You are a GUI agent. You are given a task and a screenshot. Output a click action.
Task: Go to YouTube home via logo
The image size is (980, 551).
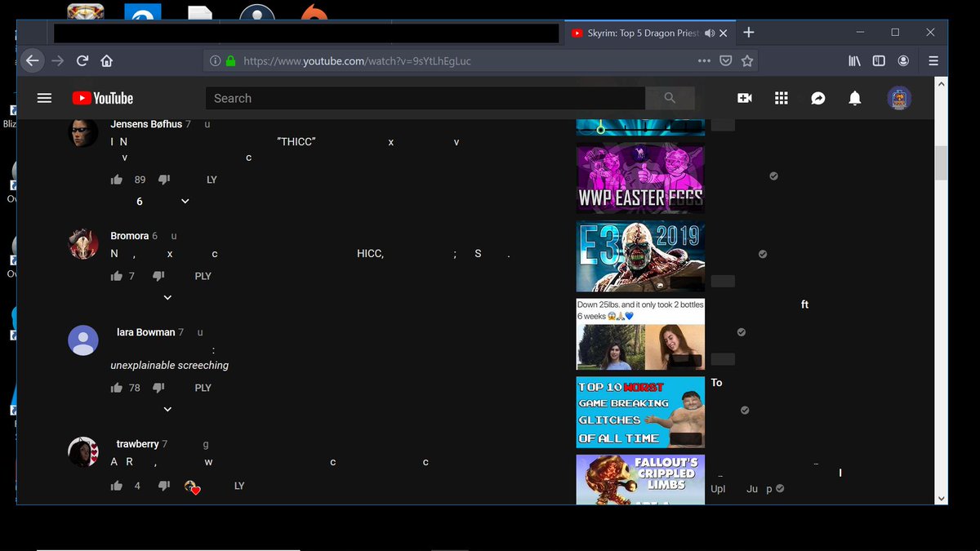(102, 98)
